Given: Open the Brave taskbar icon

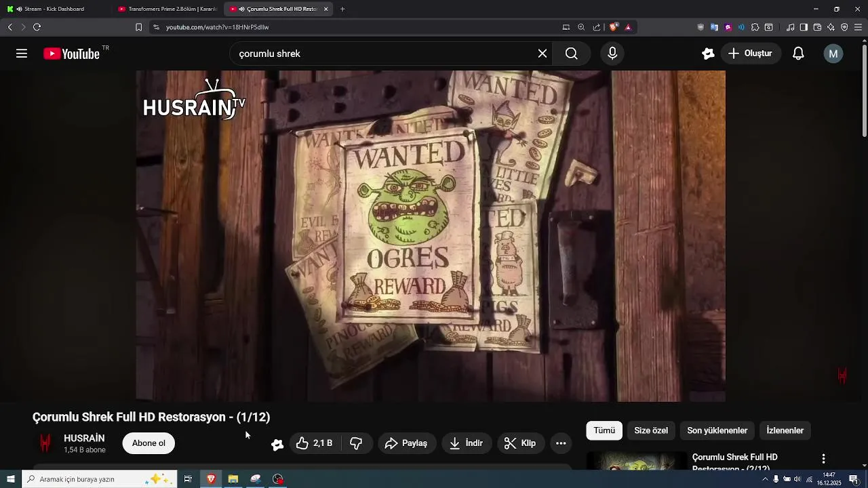Looking at the screenshot, I should [211, 479].
